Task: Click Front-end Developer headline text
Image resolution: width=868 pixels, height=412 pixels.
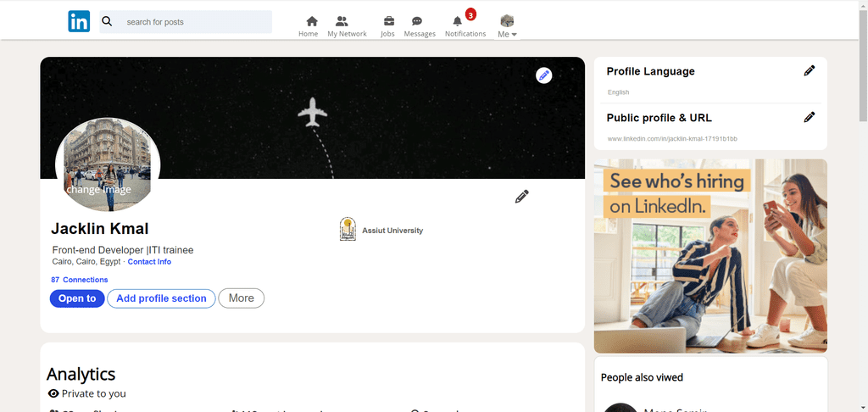Action: [x=123, y=250]
